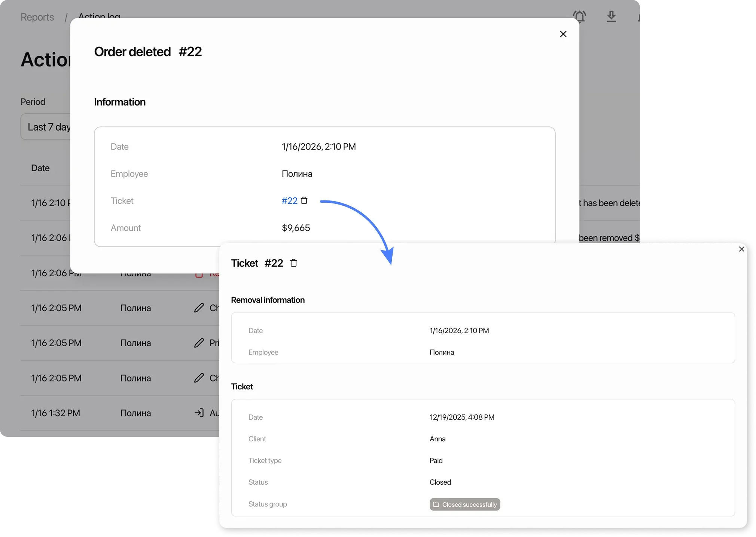Close the Ticket #22 panel

tap(741, 249)
